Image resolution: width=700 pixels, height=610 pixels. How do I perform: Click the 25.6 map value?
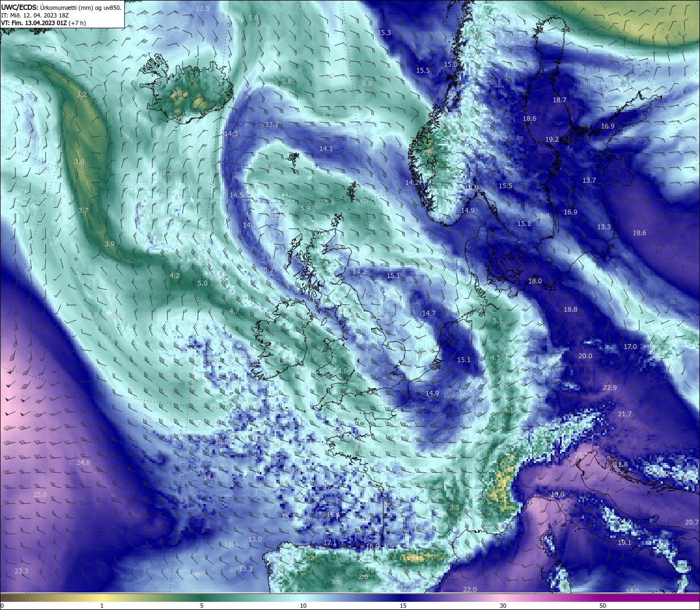40,495
